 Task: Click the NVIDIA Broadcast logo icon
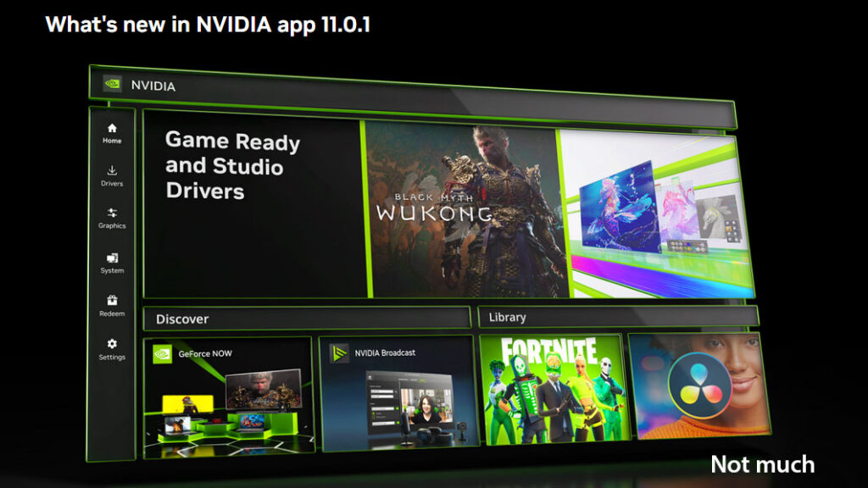coord(339,353)
